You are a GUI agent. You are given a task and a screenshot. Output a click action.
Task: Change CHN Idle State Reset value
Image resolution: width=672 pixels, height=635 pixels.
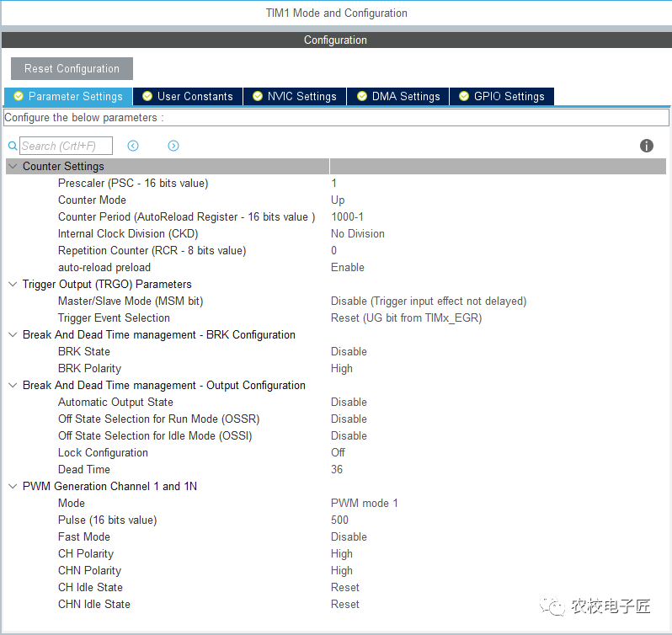click(x=345, y=604)
